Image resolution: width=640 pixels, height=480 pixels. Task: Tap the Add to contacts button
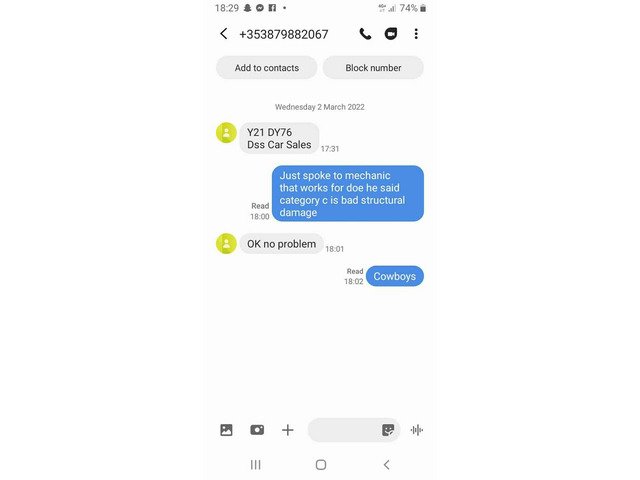[x=267, y=68]
